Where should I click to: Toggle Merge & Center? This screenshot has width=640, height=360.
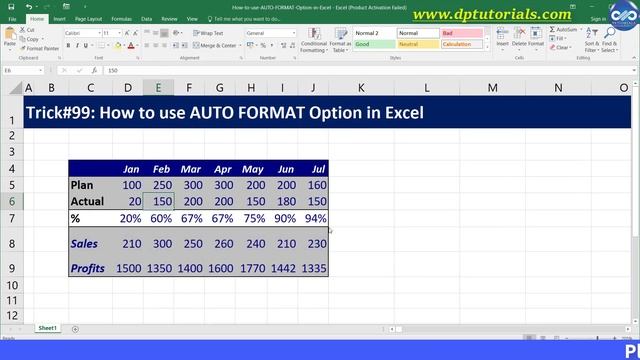[x=215, y=45]
